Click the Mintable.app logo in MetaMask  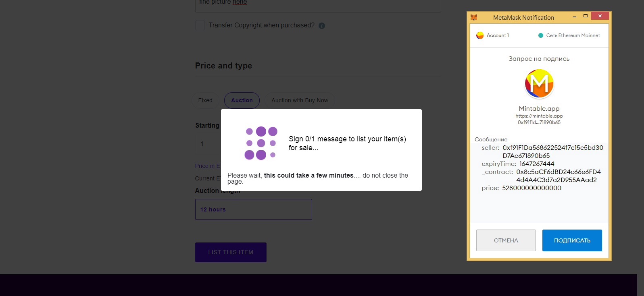pos(539,84)
